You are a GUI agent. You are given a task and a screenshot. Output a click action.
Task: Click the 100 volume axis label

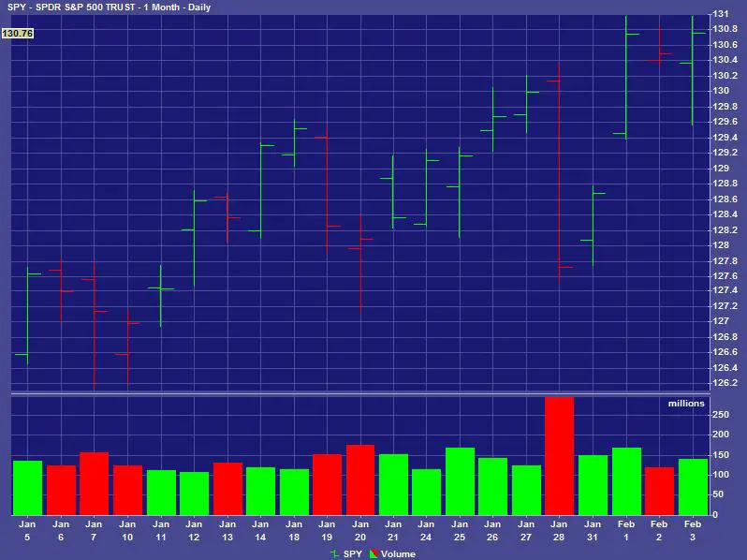(721, 475)
